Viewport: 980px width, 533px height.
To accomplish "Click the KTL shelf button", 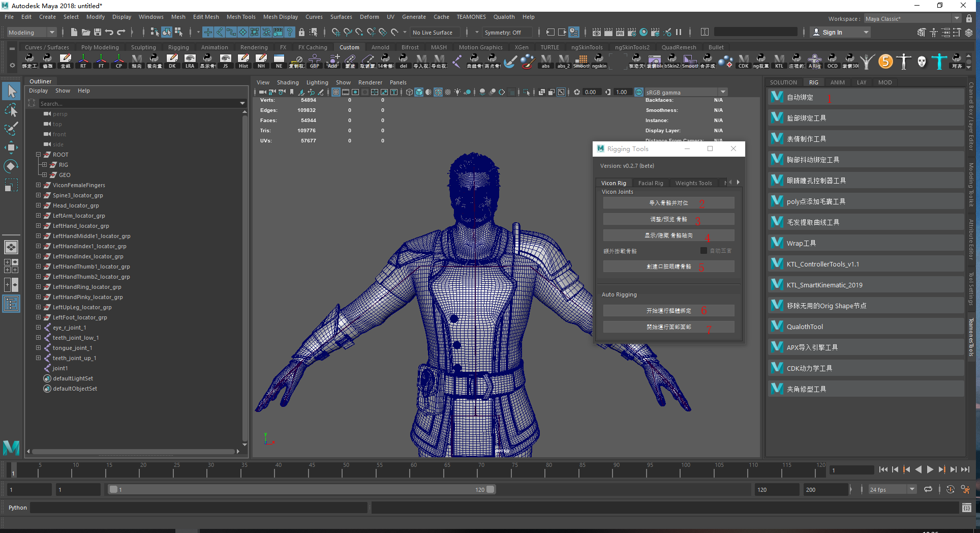I will pos(779,61).
